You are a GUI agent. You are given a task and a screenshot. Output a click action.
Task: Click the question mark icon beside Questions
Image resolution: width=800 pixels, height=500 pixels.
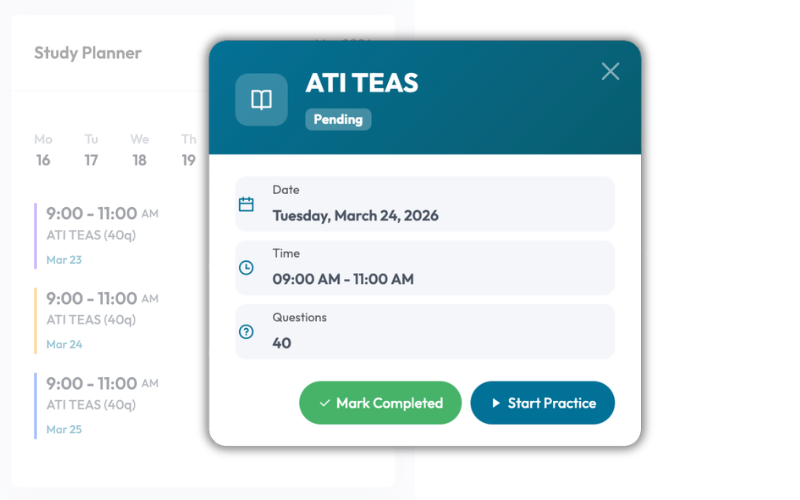click(246, 332)
